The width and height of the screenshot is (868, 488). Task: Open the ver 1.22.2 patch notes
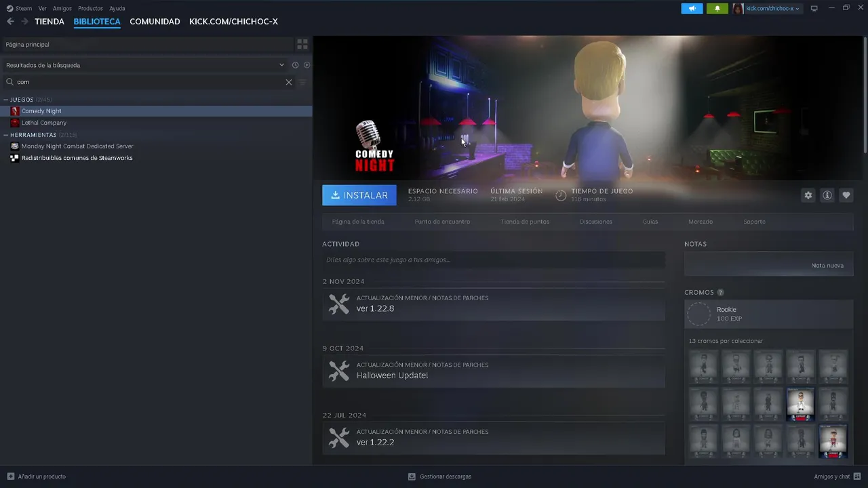point(494,437)
